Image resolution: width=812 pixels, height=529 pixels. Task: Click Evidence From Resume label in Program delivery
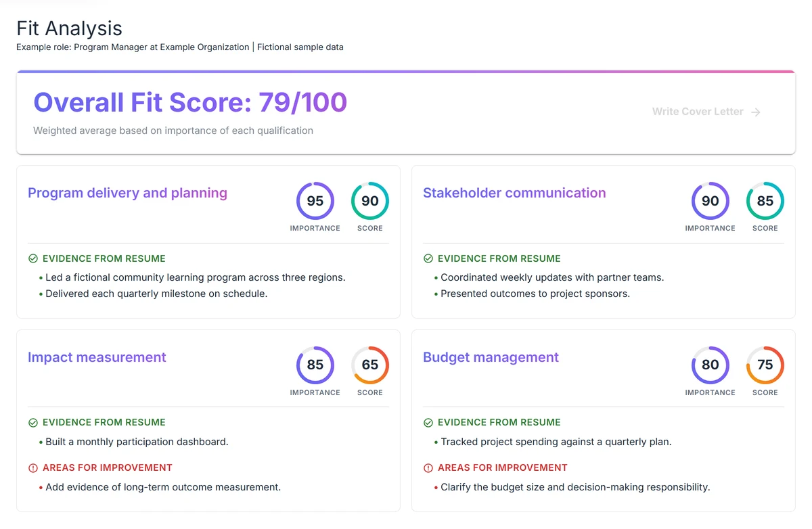pos(104,258)
